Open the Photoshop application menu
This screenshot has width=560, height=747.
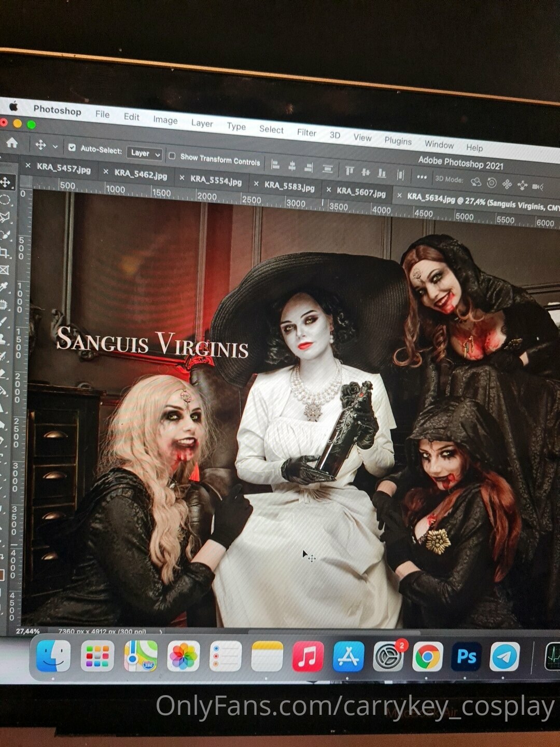[57, 110]
